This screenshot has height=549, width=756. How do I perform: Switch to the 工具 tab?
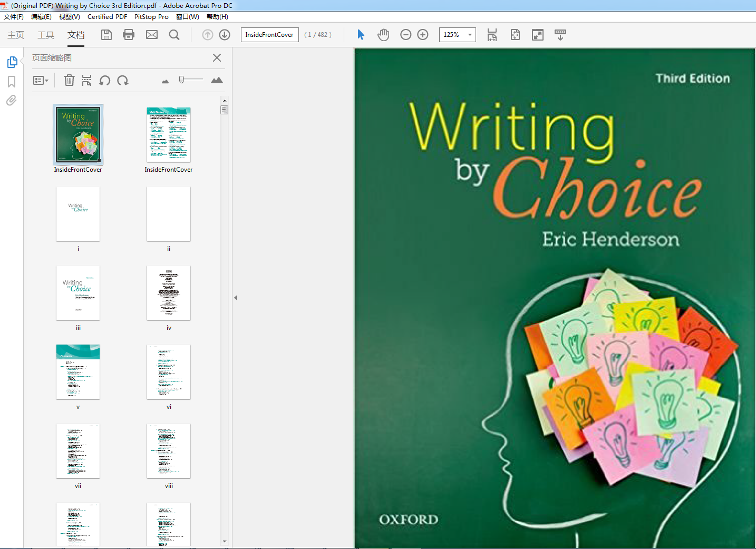tap(46, 35)
